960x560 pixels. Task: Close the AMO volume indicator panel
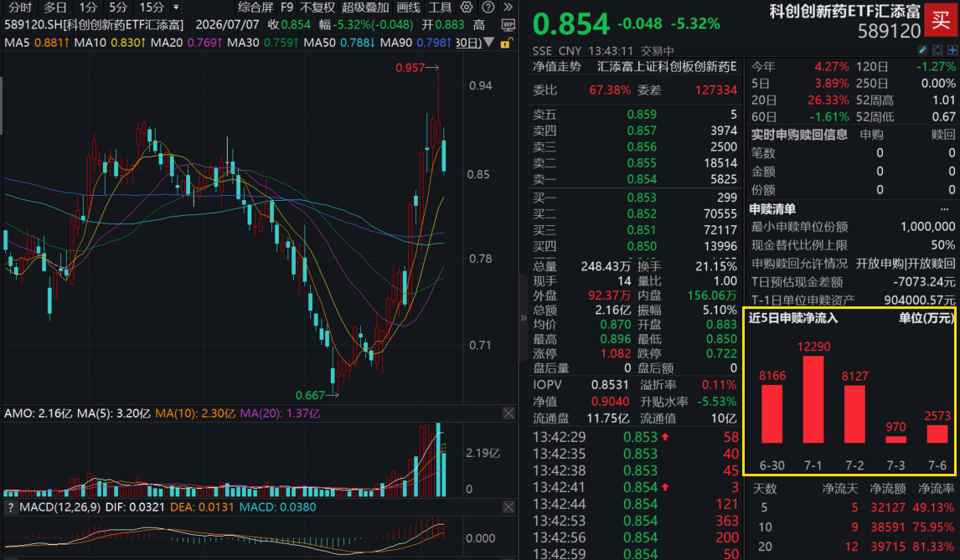coord(508,414)
